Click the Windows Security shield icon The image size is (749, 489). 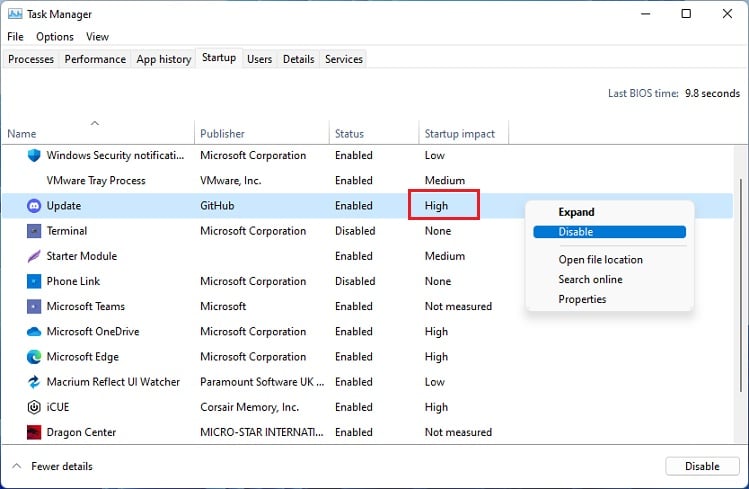point(34,155)
